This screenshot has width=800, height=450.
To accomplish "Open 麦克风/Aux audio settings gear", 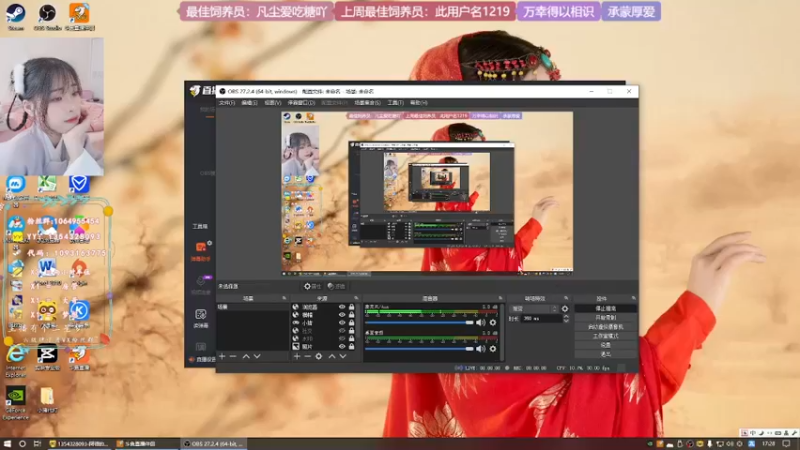I will tap(493, 322).
